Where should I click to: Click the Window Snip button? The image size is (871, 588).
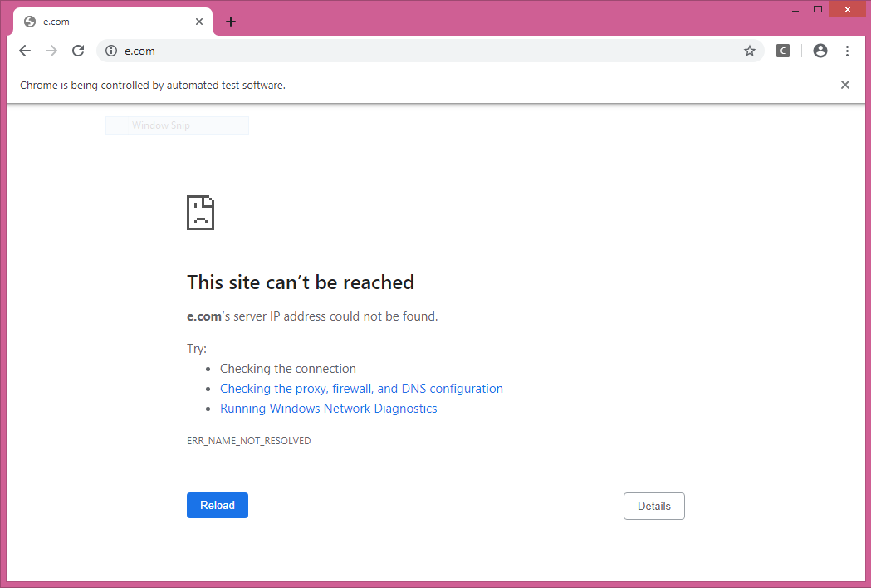pos(176,125)
